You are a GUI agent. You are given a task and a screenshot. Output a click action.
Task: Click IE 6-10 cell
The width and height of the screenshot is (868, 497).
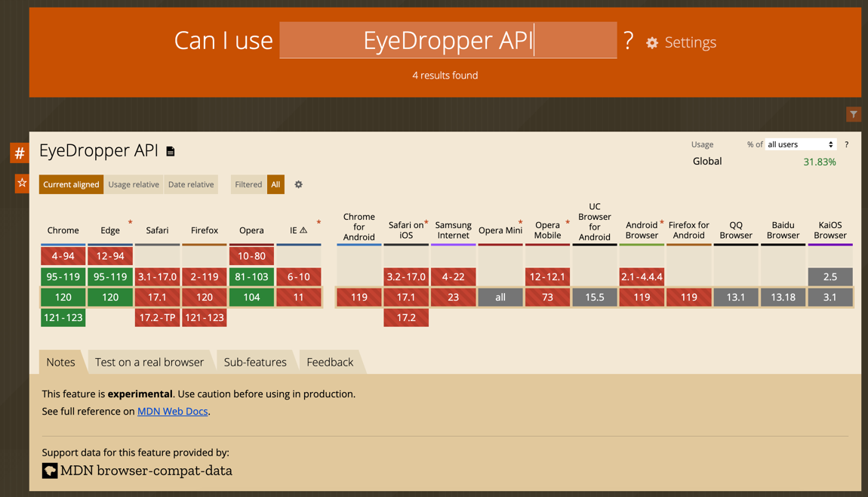[x=298, y=276]
